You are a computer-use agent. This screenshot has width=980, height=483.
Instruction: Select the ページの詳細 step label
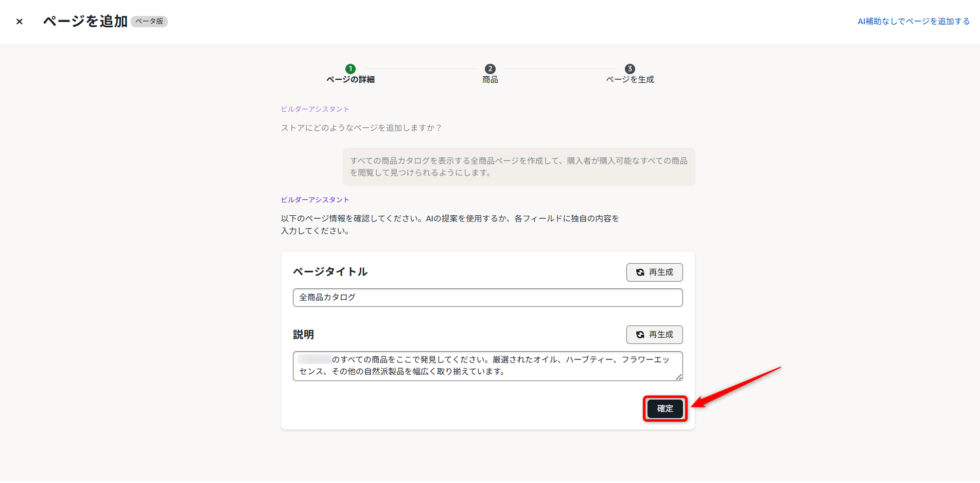[351, 80]
